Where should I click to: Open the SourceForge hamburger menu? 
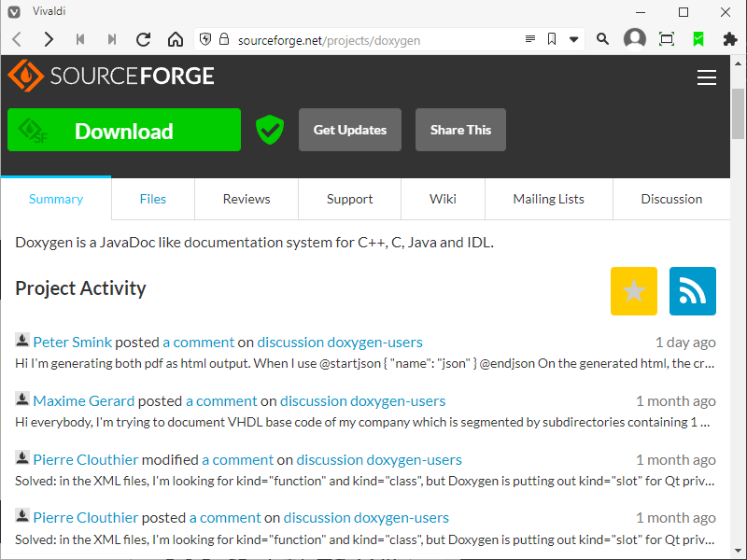pos(707,77)
